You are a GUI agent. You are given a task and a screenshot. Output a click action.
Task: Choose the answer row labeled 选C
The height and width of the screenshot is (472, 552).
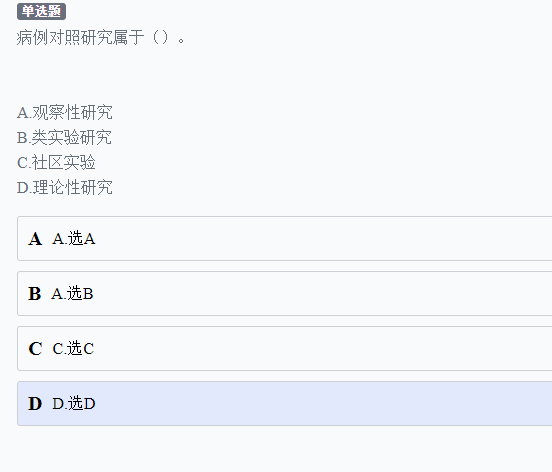tap(284, 348)
